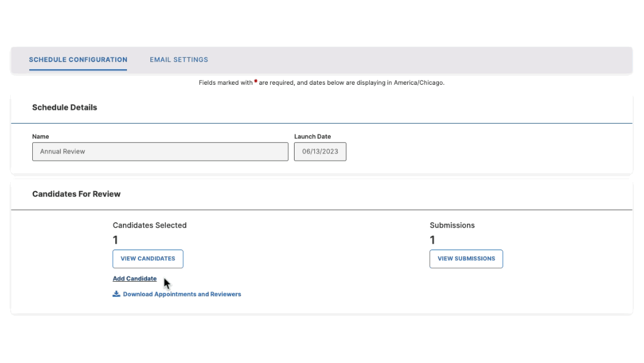This screenshot has width=644, height=363.
Task: Click the Name field containing Annual Review
Action: coord(160,152)
